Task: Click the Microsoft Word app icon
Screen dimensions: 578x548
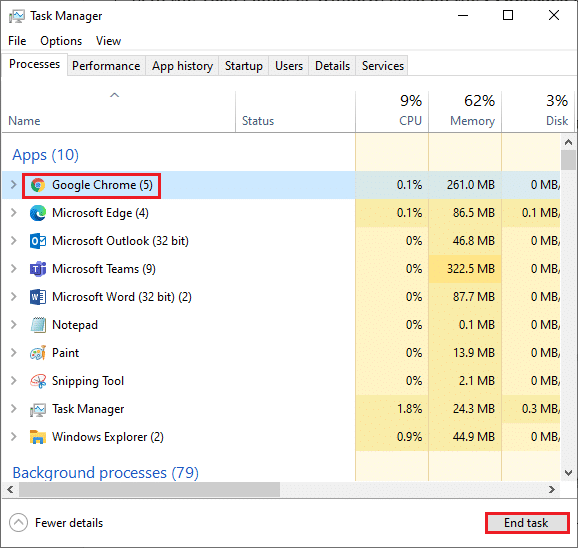Action: (38, 297)
